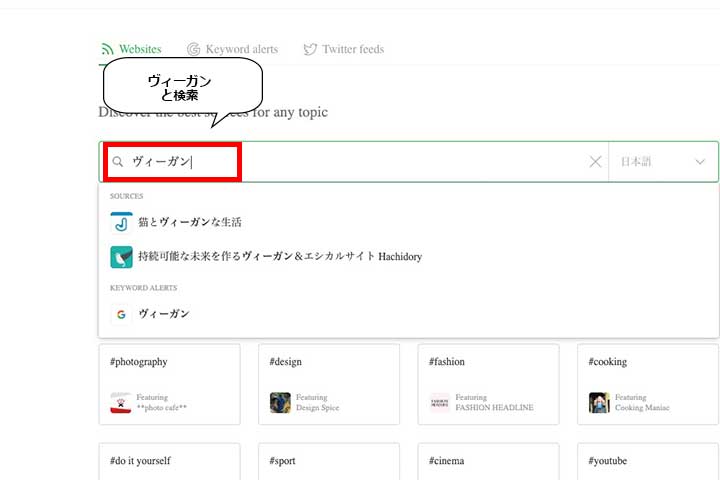Click the FASHION HEADLINE logo thumbnail
This screenshot has width=720, height=480.
pos(440,403)
